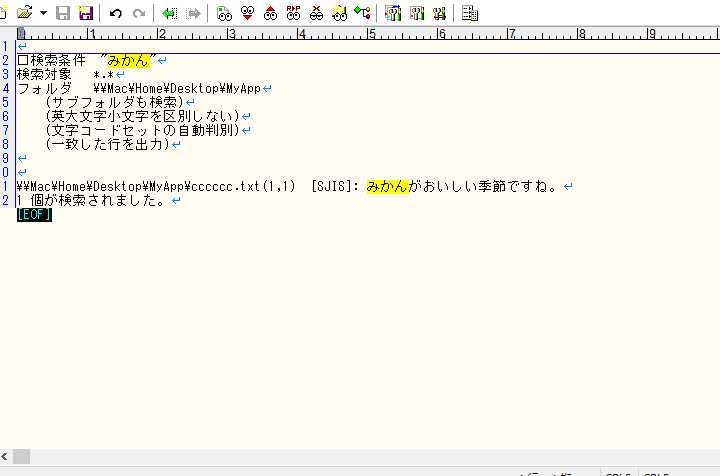Click the green Tag Jump Back arrow
This screenshot has width=720, height=476.
coord(170,13)
